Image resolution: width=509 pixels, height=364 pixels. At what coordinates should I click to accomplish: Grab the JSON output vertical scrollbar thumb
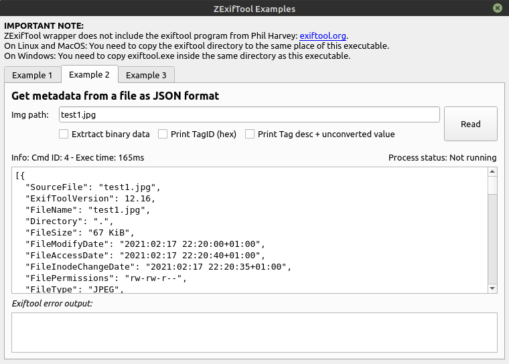coord(492,186)
